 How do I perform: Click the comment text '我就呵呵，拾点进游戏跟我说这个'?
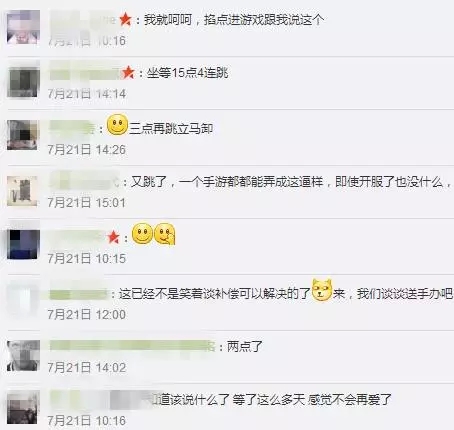234,20
